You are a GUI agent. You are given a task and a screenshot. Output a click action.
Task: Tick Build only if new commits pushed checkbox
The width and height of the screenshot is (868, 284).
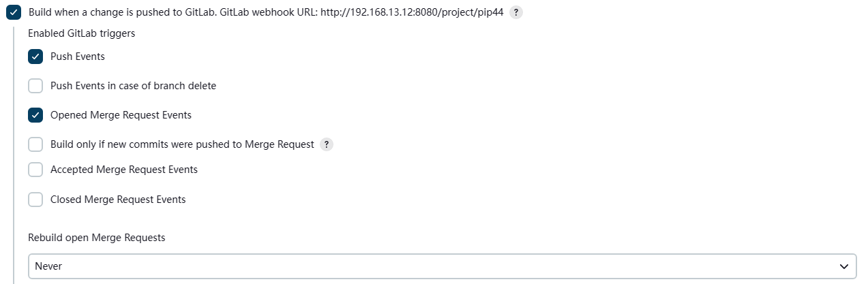pyautogui.click(x=35, y=144)
